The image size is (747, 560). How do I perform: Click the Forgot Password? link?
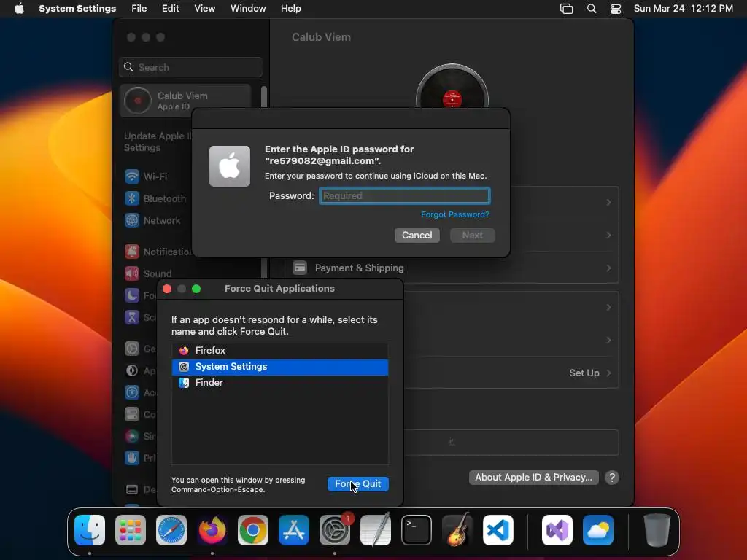[x=455, y=214]
